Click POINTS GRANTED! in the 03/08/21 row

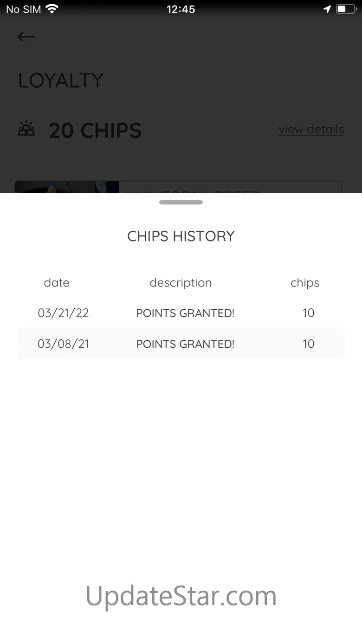pyautogui.click(x=185, y=344)
